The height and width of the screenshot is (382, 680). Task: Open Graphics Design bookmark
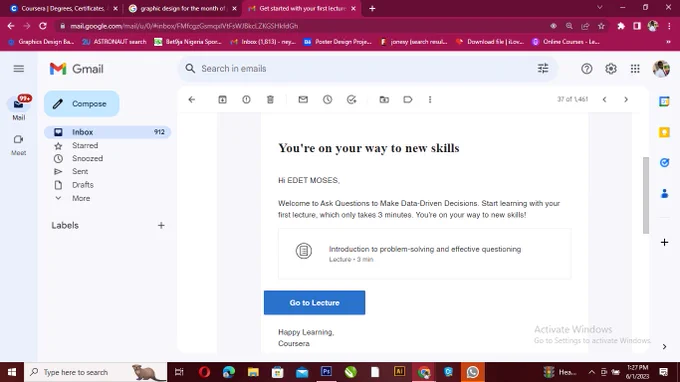coord(41,42)
